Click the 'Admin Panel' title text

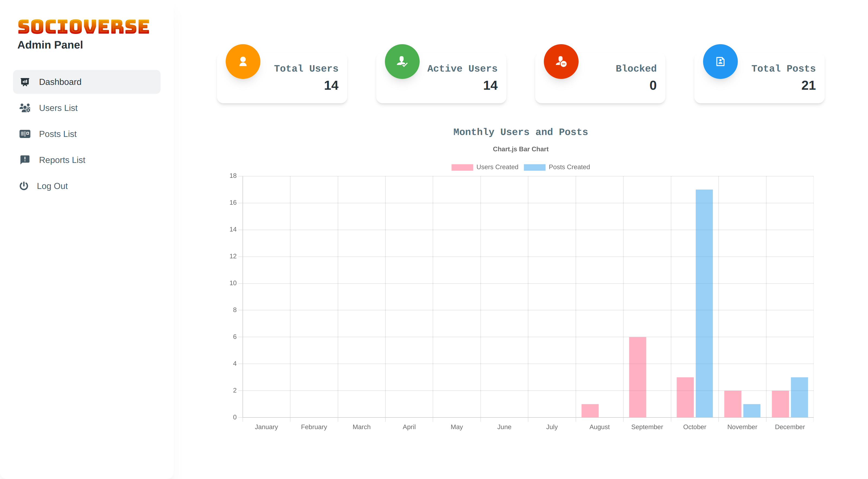(50, 45)
